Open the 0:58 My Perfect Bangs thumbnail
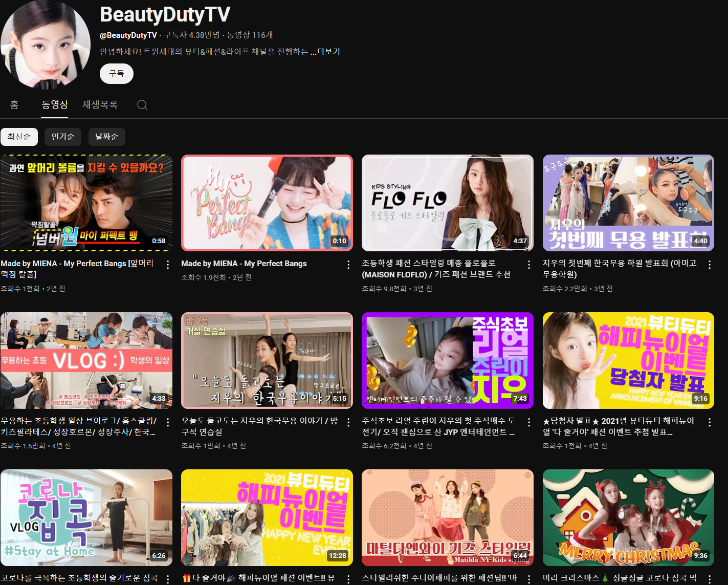Screen dimensions: 728x585 click(x=86, y=203)
